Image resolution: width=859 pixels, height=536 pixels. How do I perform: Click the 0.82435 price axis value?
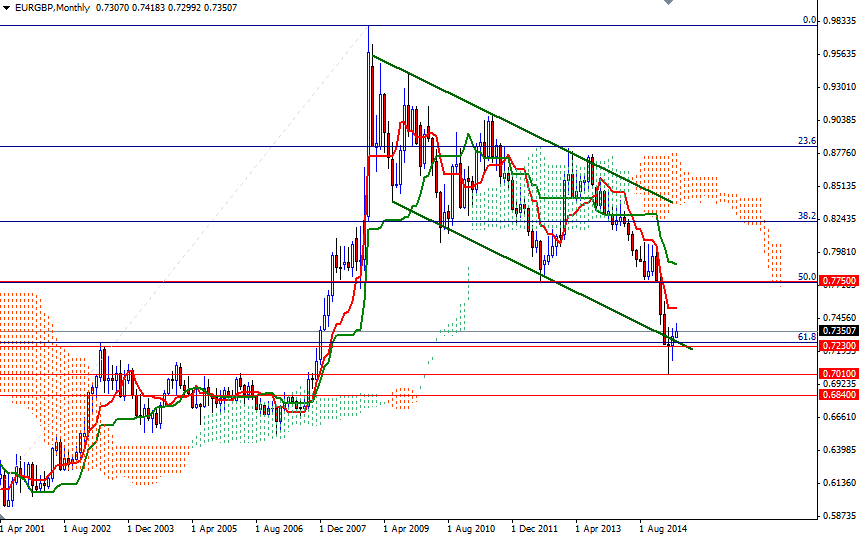839,219
